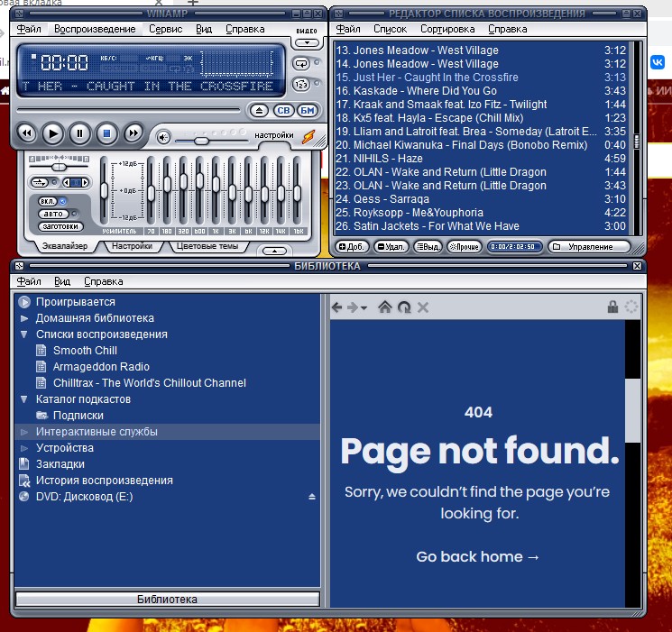672x632 pixels.
Task: Collapse Каталог подкастов tree node
Action: [24, 399]
